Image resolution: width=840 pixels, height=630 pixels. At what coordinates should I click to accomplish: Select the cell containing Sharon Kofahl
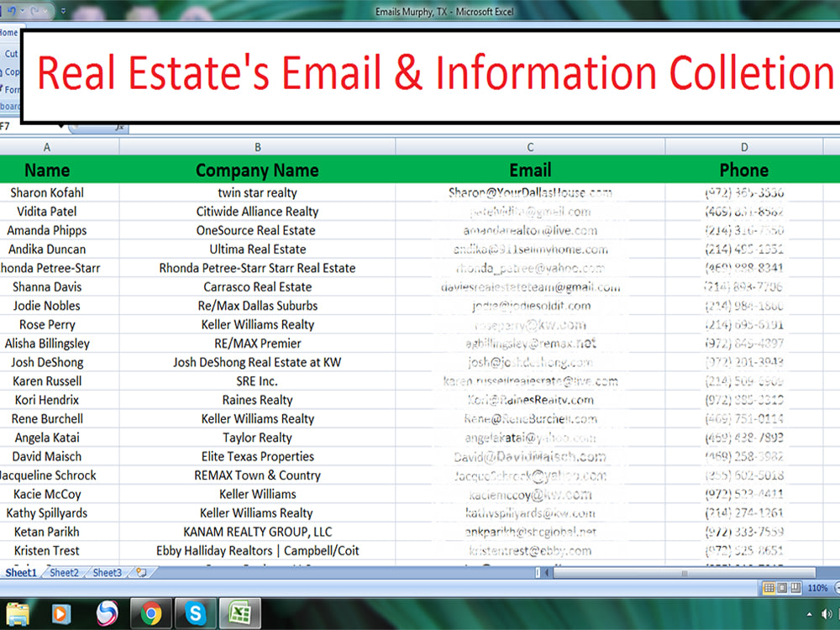[47, 193]
